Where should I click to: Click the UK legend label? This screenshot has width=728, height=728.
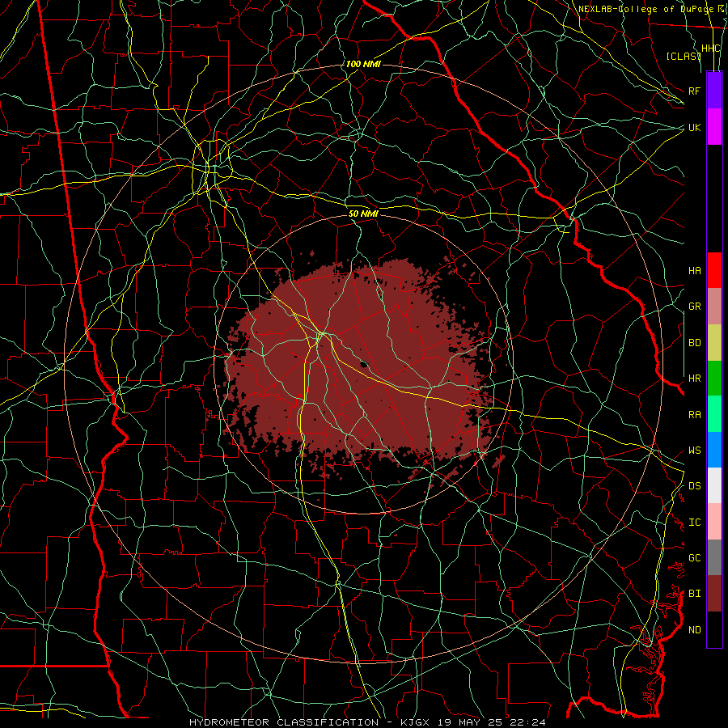click(694, 127)
